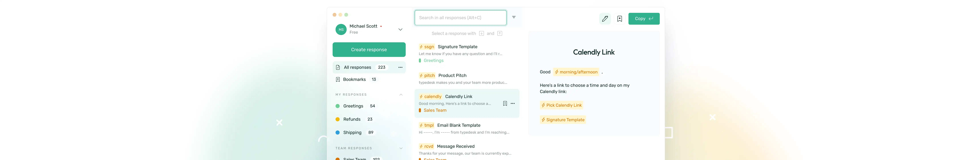Image resolution: width=980 pixels, height=160 pixels.
Task: Click the down arrow key hint icon
Action: click(x=481, y=33)
